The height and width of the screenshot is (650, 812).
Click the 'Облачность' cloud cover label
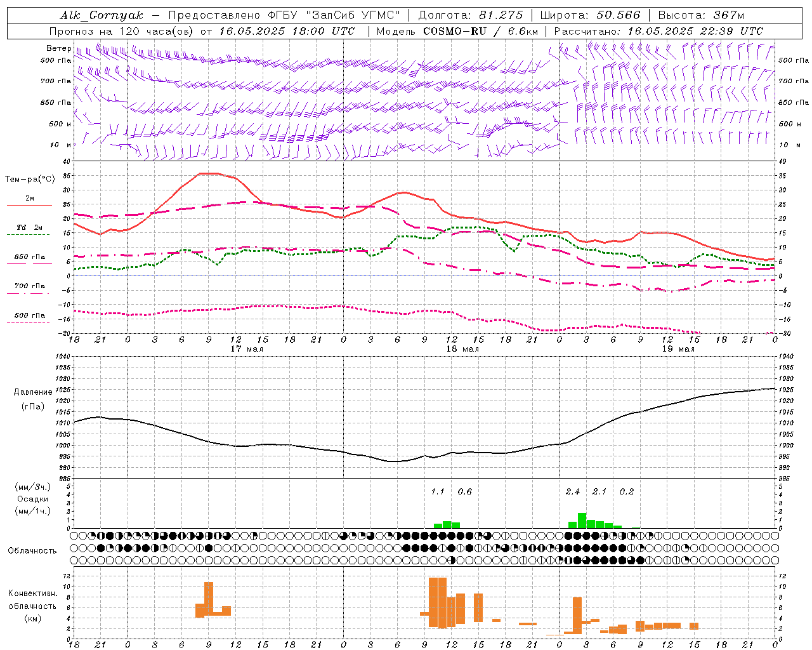coord(32,551)
